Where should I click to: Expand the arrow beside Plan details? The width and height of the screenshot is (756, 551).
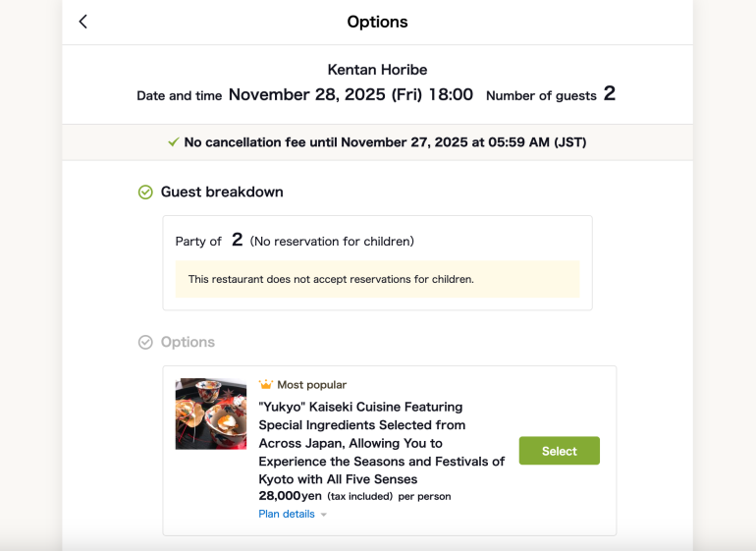(x=324, y=515)
